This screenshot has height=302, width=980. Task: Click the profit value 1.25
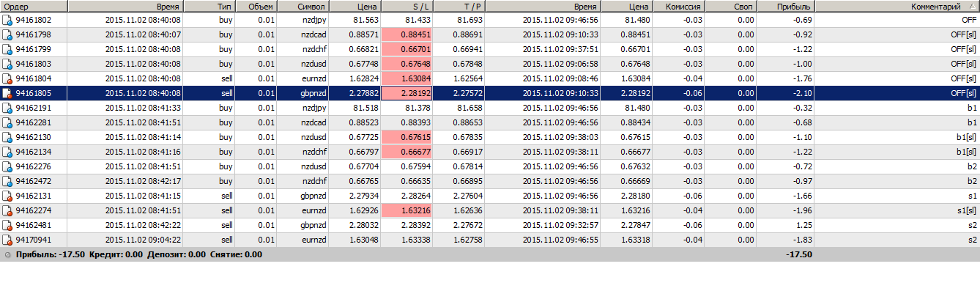coord(804,225)
